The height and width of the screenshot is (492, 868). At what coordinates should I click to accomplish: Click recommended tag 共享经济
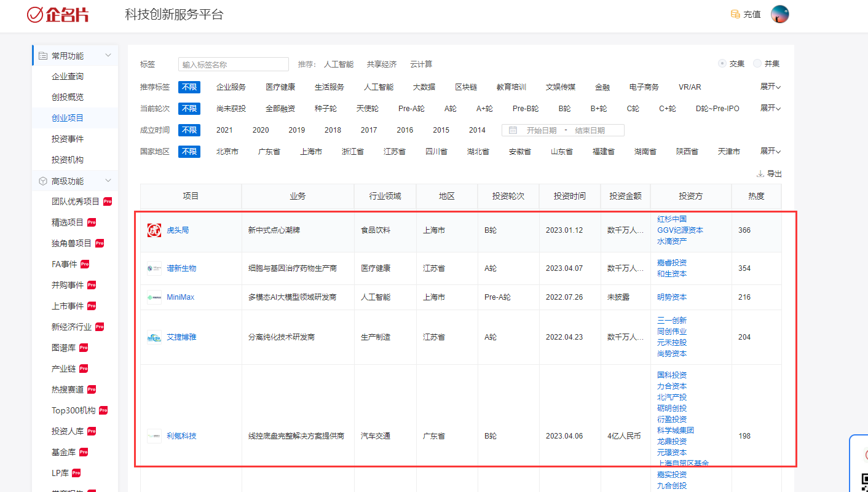pos(382,64)
